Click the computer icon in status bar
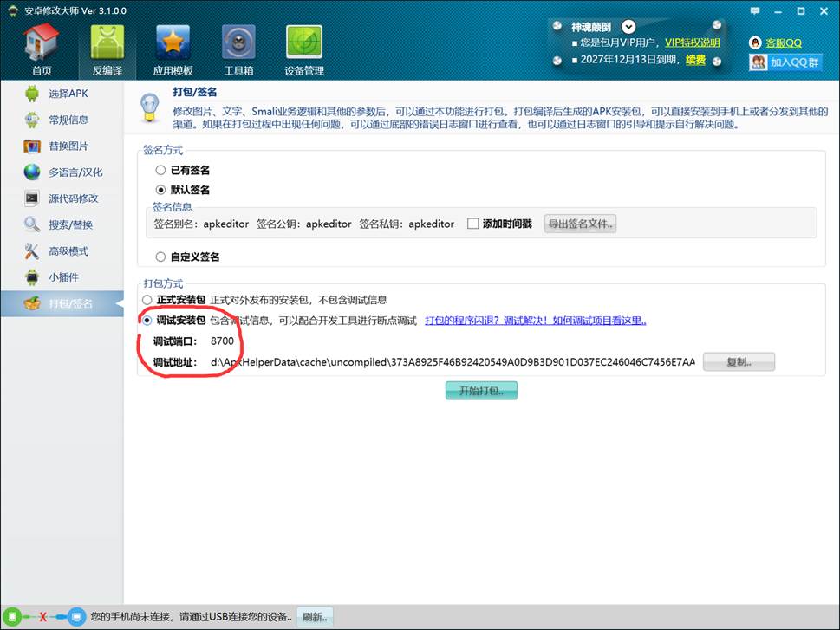The image size is (840, 630). pyautogui.click(x=76, y=617)
